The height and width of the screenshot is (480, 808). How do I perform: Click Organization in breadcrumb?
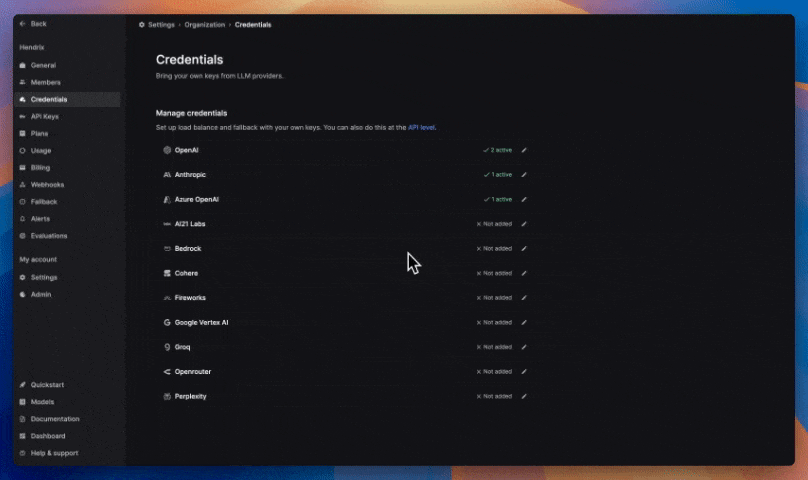tap(205, 25)
